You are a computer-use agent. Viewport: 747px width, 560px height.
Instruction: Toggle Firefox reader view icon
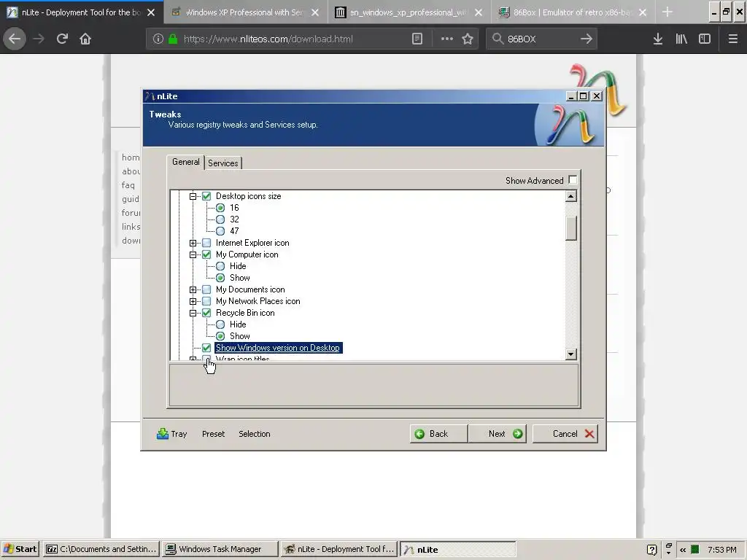(x=417, y=39)
